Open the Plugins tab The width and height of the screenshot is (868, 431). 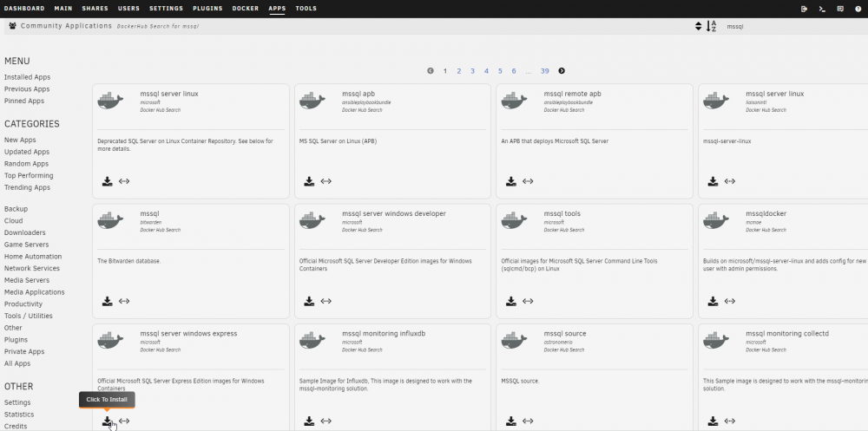coord(207,9)
